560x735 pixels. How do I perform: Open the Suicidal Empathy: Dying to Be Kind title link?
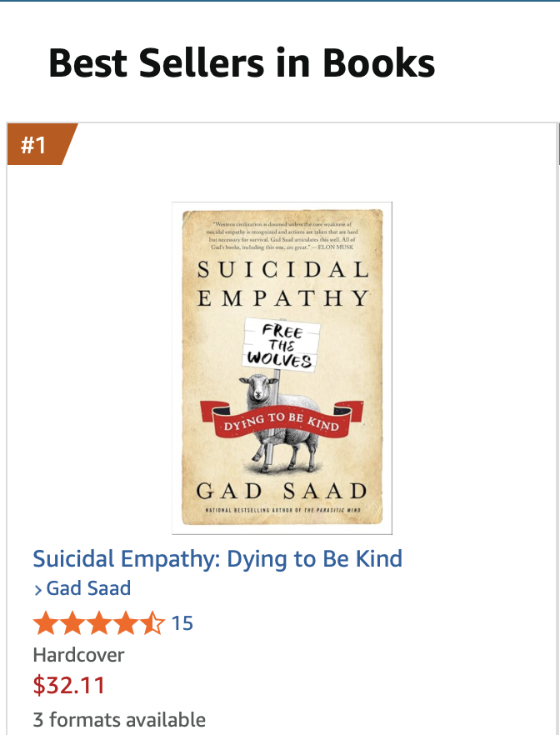point(217,558)
